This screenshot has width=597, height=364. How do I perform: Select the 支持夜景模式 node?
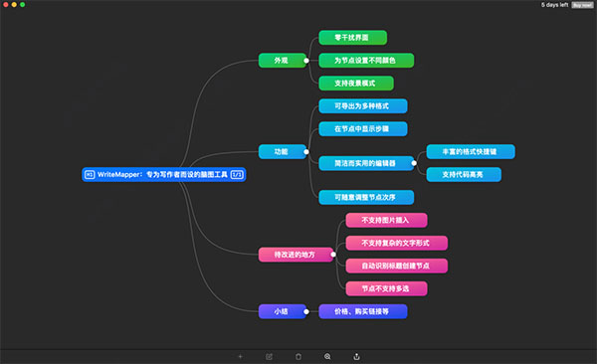pos(356,84)
